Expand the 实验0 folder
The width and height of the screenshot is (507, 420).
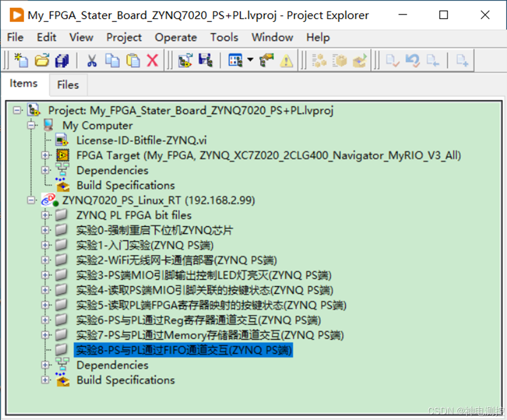coord(46,230)
